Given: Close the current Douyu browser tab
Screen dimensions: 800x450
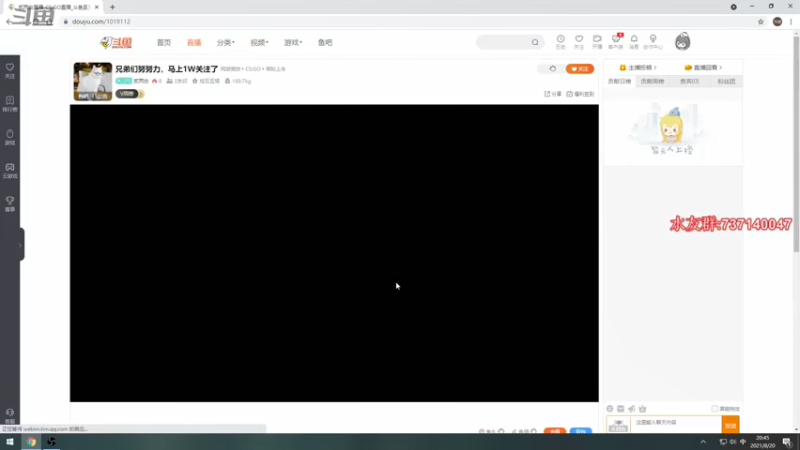Looking at the screenshot, I should coord(96,7).
